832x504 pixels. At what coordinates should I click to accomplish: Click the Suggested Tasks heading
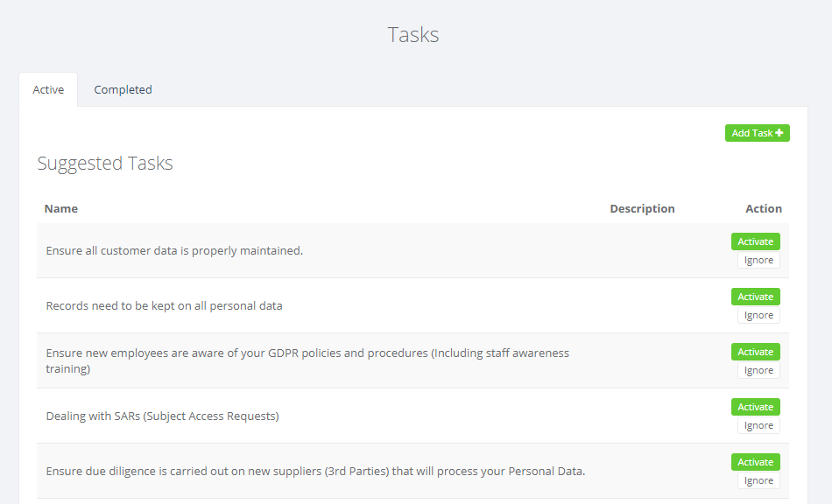(105, 163)
